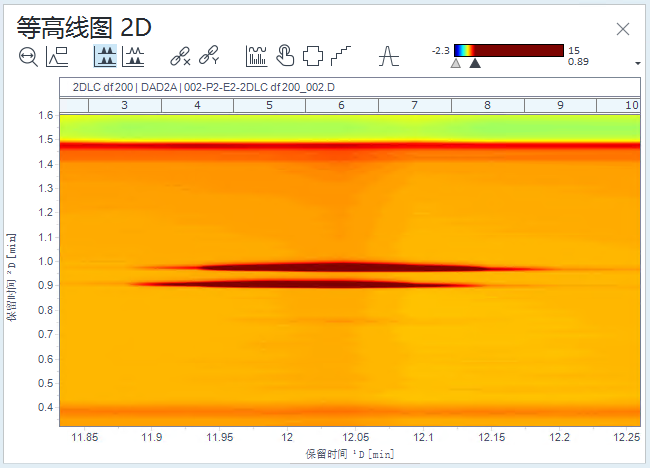Click the link X-axis icon

(180, 56)
